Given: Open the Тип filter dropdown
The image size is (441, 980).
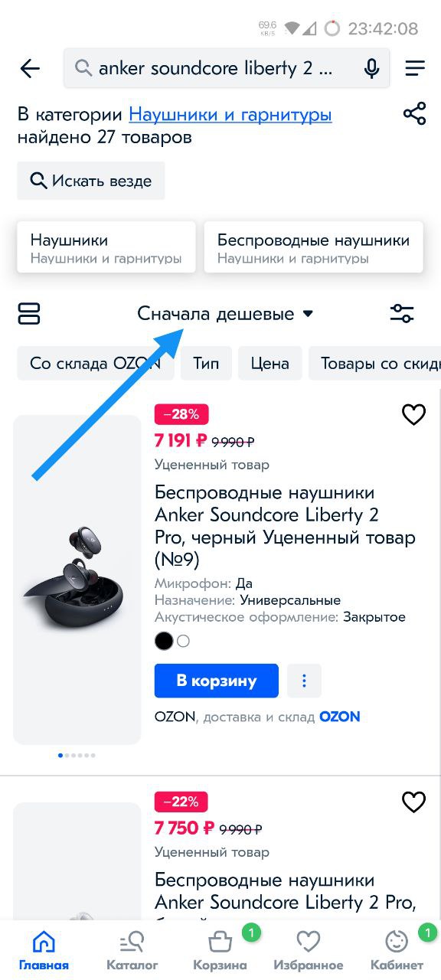Looking at the screenshot, I should 206,364.
